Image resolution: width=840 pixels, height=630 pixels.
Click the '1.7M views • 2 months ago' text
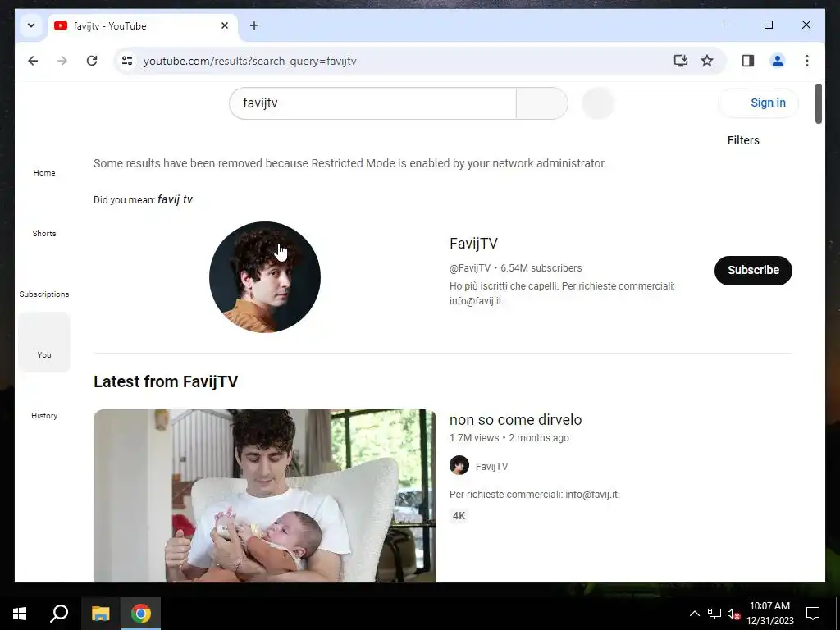click(509, 438)
